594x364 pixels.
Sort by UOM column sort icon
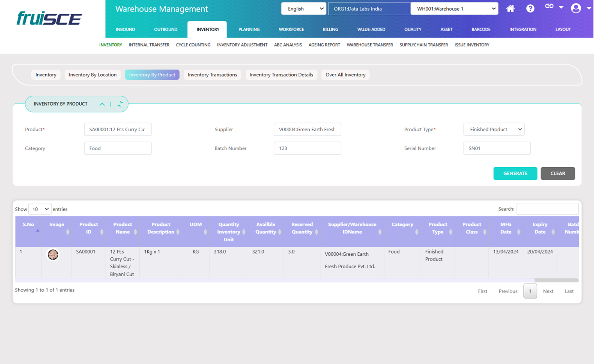(205, 232)
